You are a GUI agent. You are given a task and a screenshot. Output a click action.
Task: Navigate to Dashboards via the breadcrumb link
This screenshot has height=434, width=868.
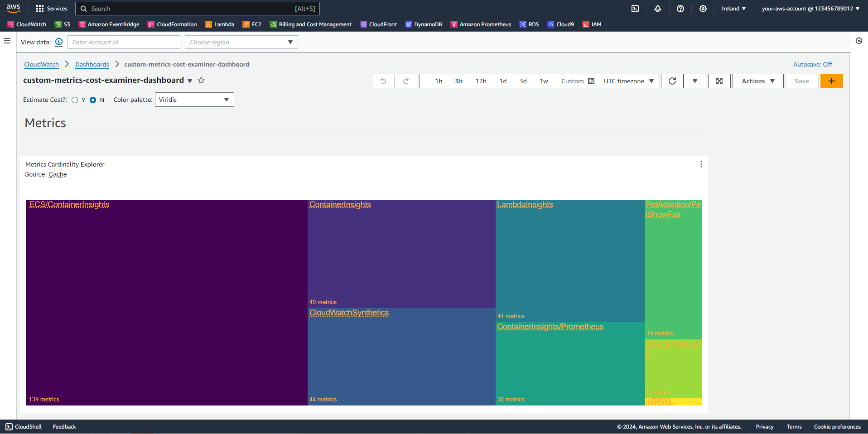[92, 64]
